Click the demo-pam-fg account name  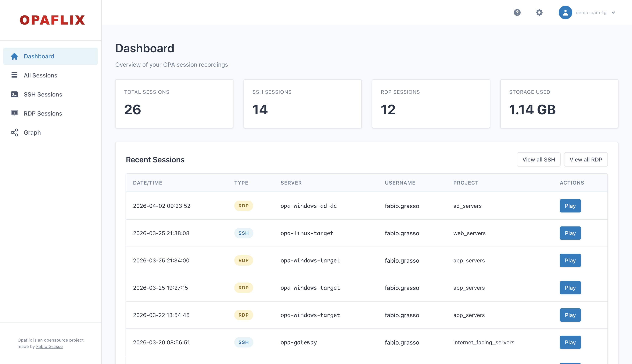tap(591, 12)
